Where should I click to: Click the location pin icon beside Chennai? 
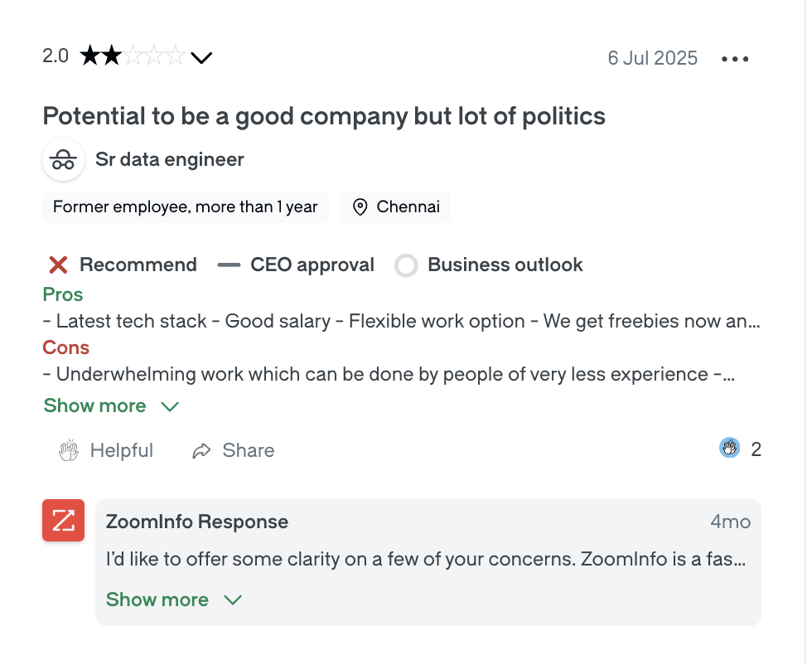click(x=361, y=206)
